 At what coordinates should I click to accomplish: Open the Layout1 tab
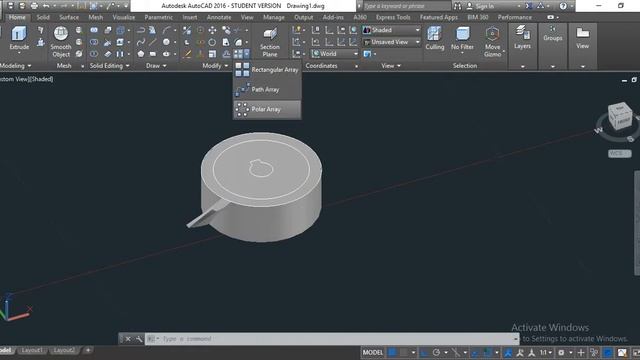(32, 350)
